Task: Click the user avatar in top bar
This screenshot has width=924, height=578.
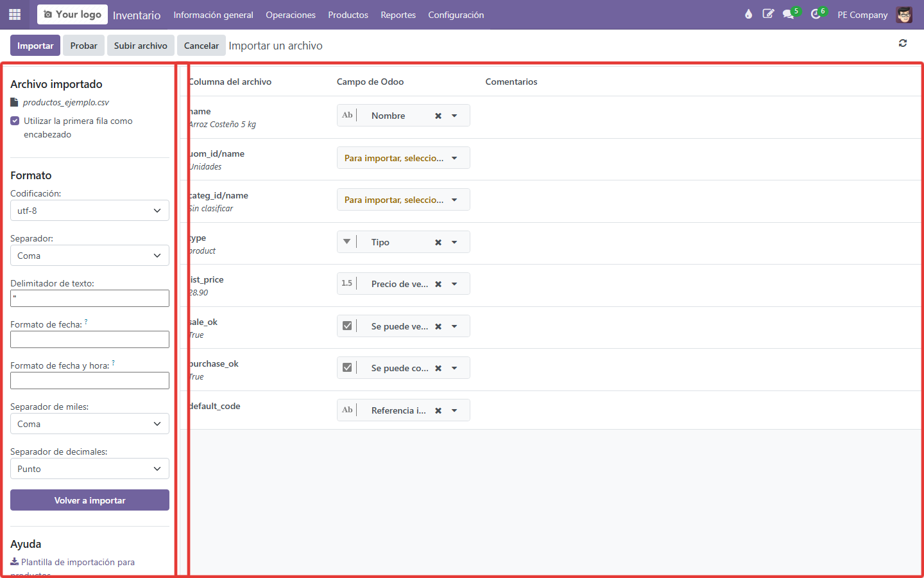Action: (904, 14)
